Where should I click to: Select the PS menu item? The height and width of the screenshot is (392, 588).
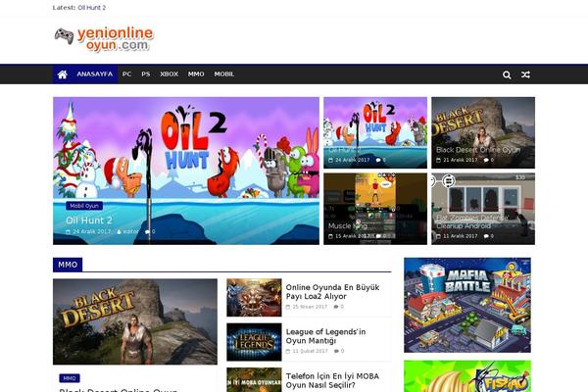[x=145, y=73]
